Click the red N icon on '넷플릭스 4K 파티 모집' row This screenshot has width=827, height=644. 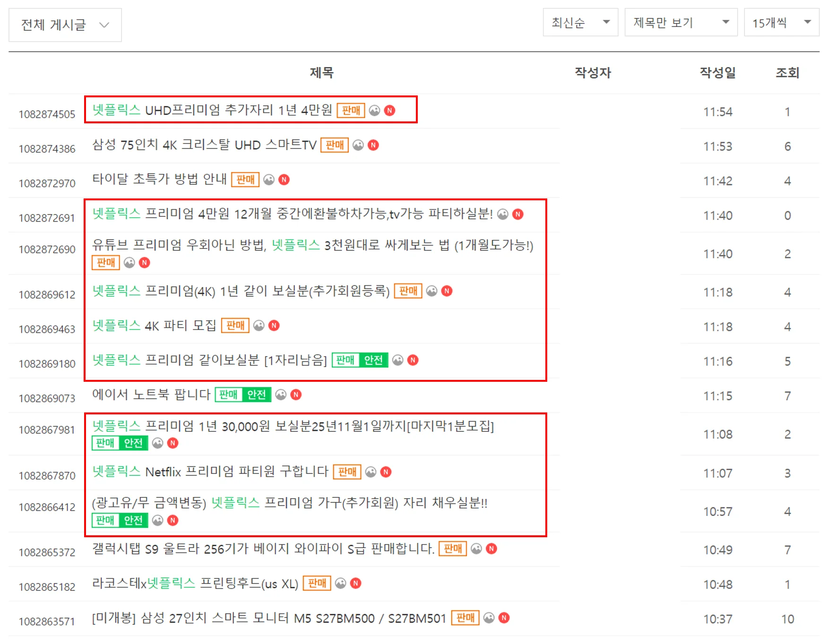274,326
